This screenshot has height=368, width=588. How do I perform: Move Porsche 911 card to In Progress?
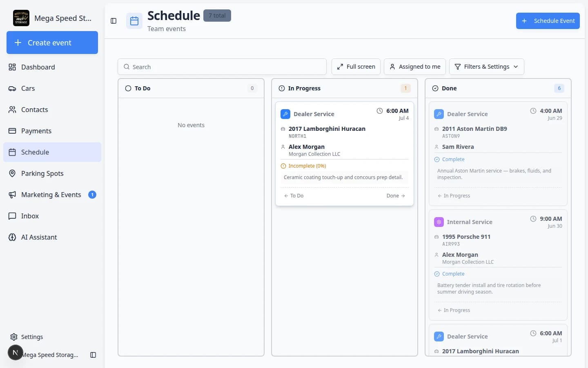tap(454, 310)
